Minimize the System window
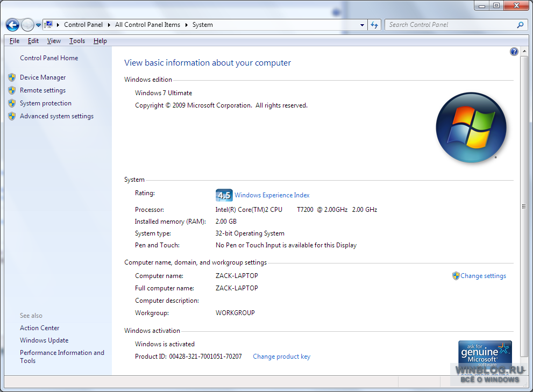 [x=482, y=6]
